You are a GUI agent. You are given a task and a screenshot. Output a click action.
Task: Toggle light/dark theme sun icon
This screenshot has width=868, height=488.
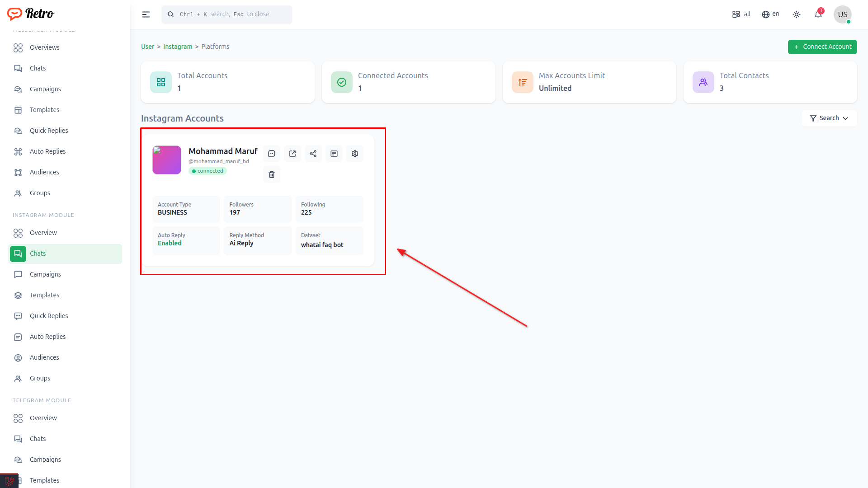pyautogui.click(x=797, y=14)
